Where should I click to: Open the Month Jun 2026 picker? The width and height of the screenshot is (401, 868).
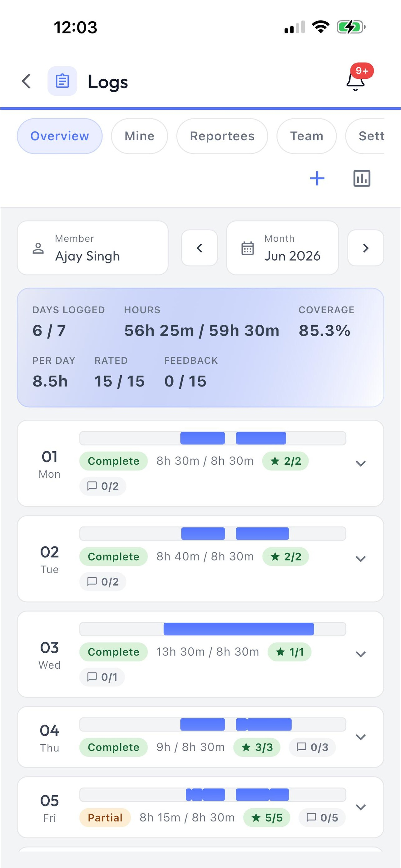[x=283, y=248]
